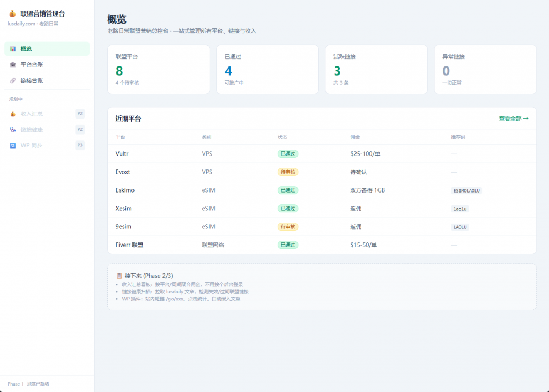Screen dimensions: 549x392
Task: Click the 已通过 badge in Vultr row
Action: click(x=288, y=154)
